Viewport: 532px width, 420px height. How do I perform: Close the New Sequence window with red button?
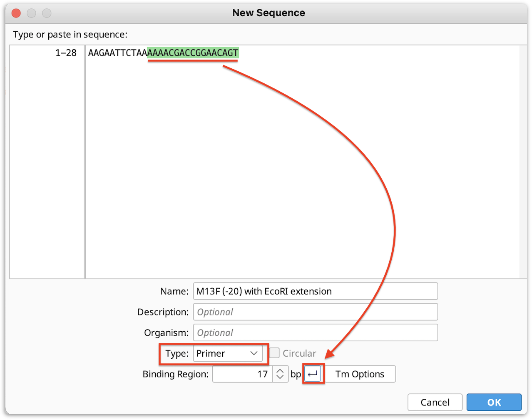click(16, 13)
